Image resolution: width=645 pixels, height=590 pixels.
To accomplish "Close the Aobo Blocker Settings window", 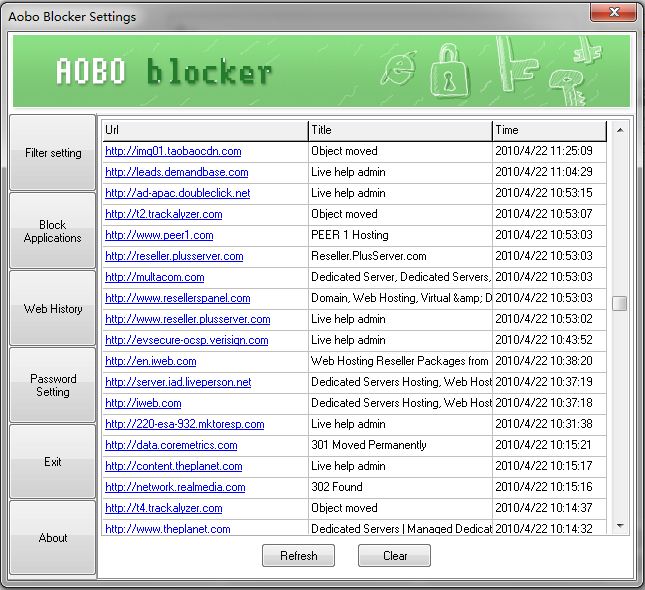I will (614, 12).
